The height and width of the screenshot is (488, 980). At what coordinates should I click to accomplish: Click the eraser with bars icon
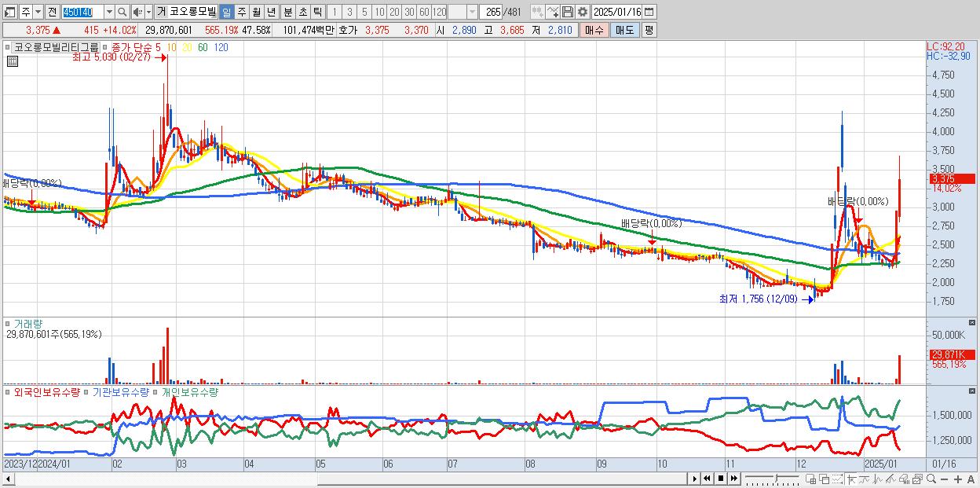pos(904,479)
